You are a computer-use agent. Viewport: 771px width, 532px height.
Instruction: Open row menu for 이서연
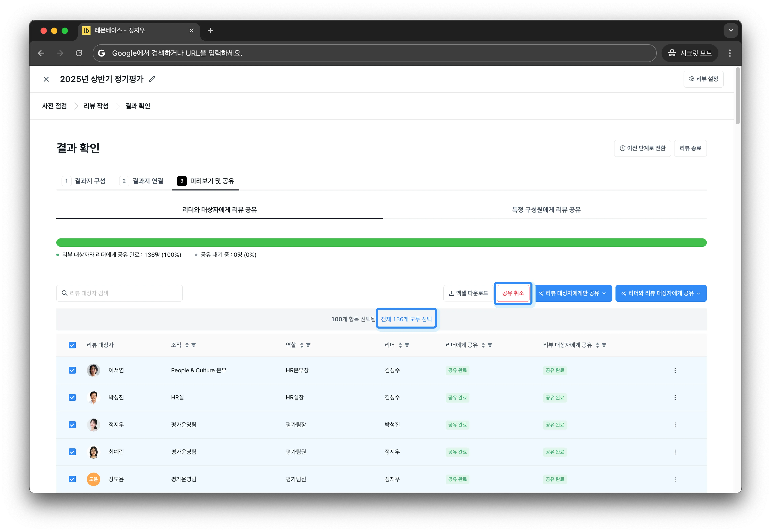pos(675,370)
